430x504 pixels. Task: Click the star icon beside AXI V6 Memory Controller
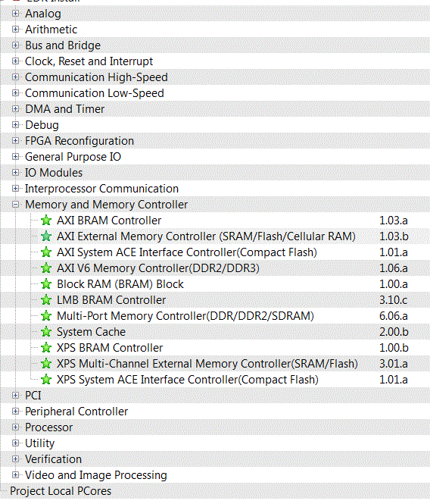[46, 268]
